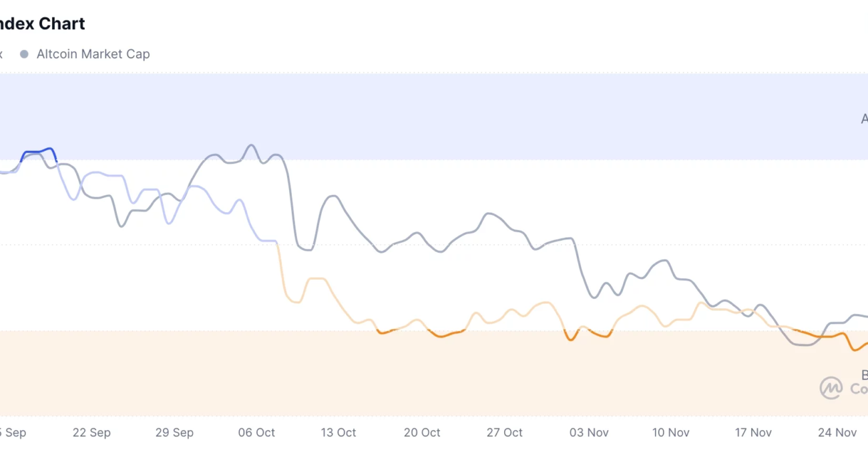Click the CoinMarketCap watermark logo
The image size is (868, 467).
[x=831, y=388]
